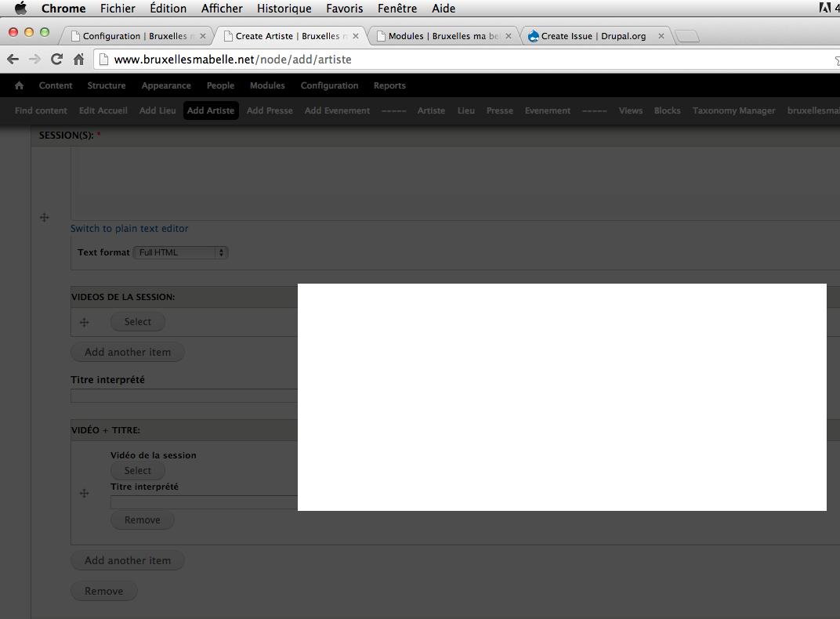The image size is (840, 619).
Task: Click the Drupal home icon in the black admin toolbar
Action: 18,85
